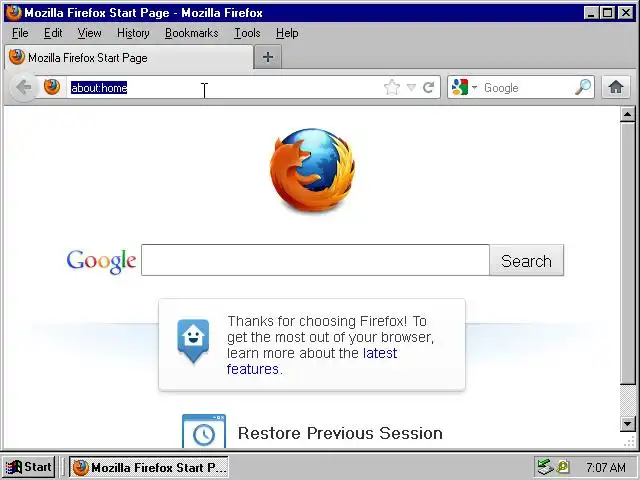The image size is (640, 480).
Task: Click the Search button beside Google field
Action: coord(527,260)
